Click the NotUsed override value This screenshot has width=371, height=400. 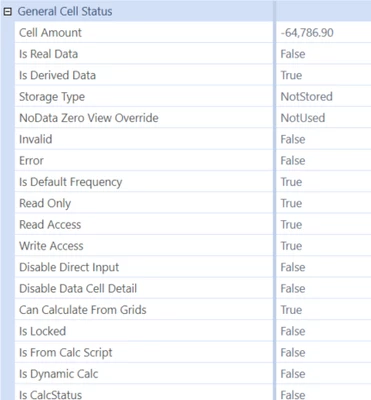tap(303, 118)
